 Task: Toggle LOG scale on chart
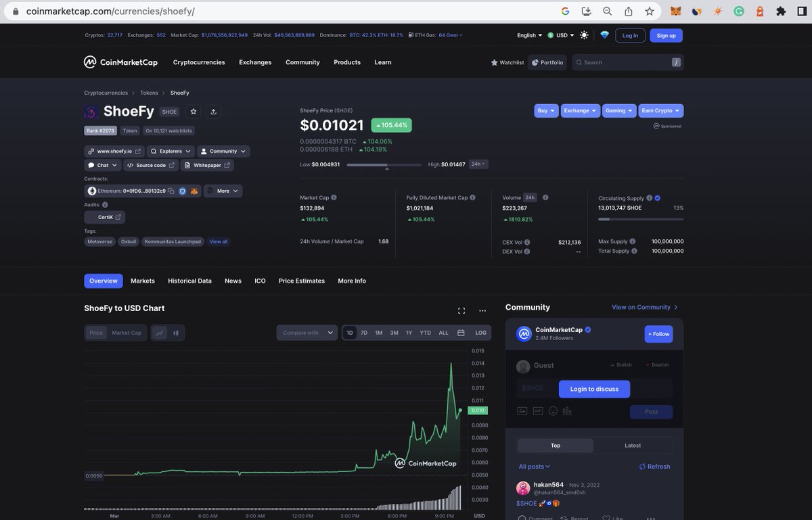point(480,333)
